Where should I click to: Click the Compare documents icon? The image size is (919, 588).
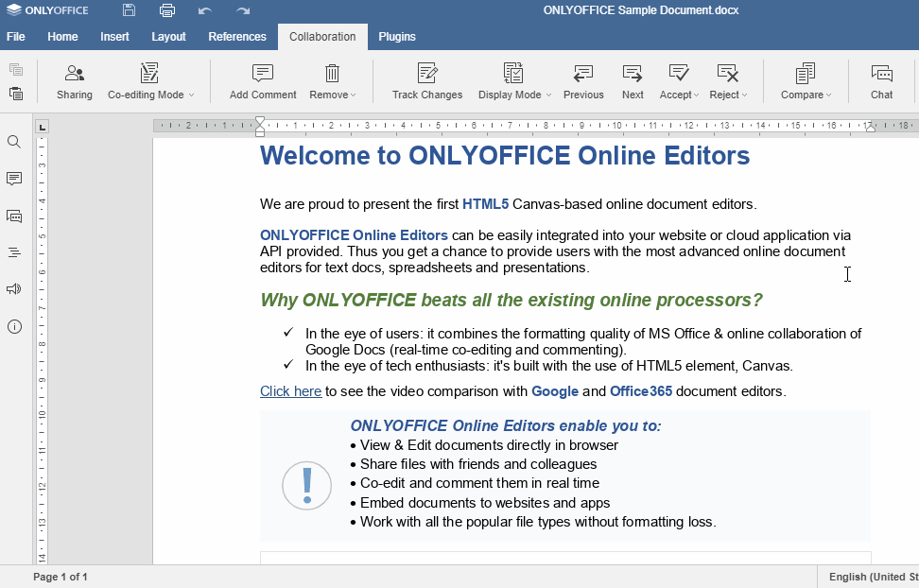(806, 73)
